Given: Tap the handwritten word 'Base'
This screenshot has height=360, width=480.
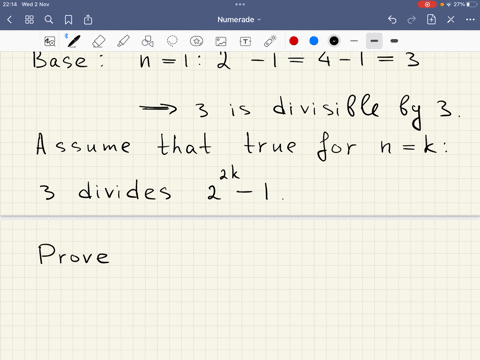Looking at the screenshot, I should click(60, 60).
